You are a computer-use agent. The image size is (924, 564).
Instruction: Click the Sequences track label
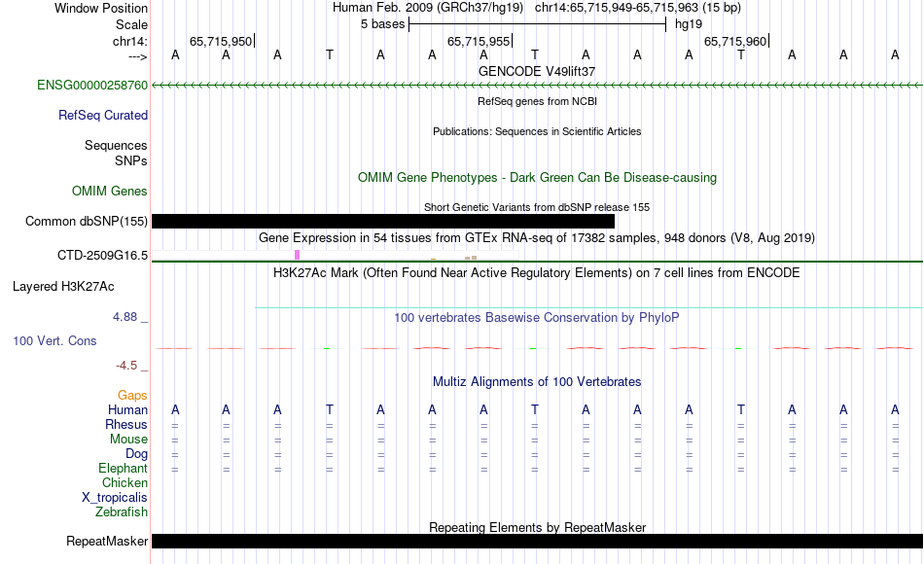point(116,145)
